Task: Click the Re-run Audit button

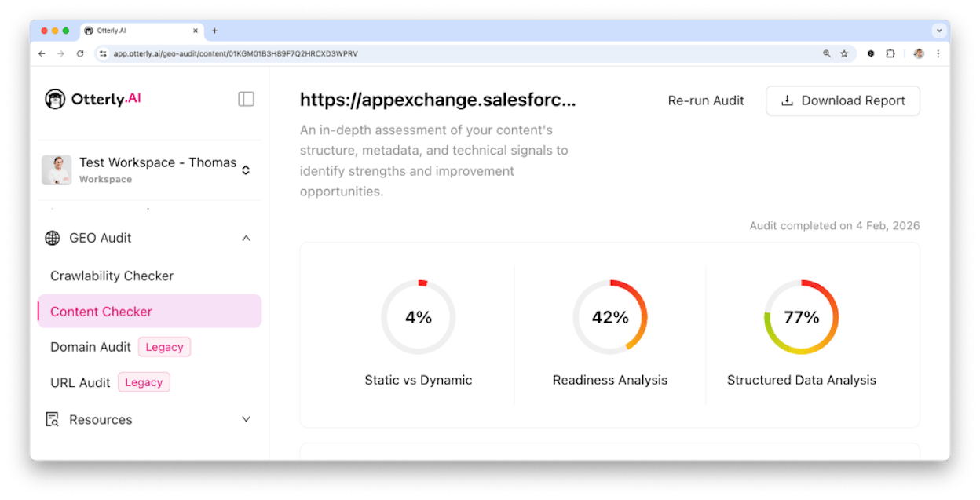Action: coord(706,100)
